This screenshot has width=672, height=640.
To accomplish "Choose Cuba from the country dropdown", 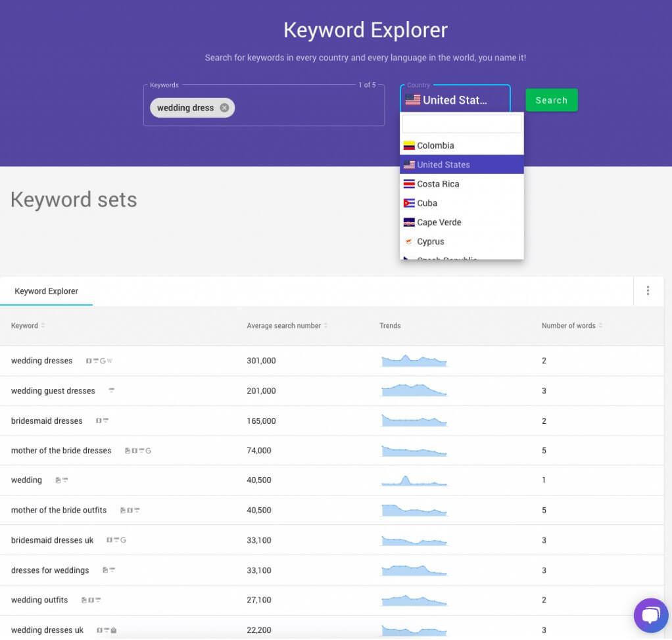I will click(x=462, y=203).
